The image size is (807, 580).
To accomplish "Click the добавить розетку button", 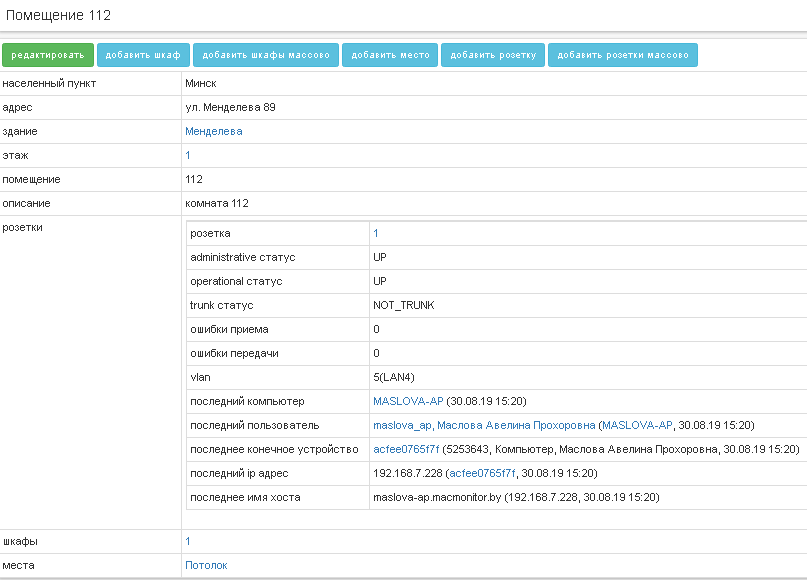I will (493, 55).
